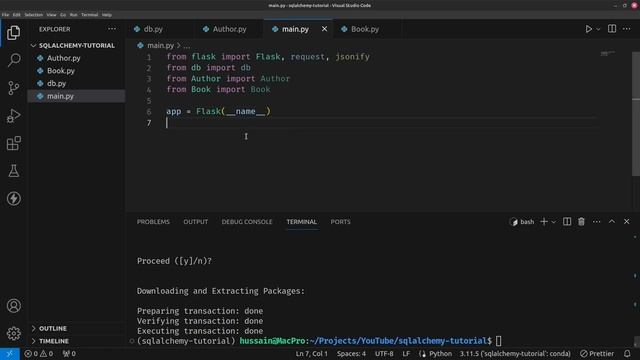Open the Source Control view
Screen dimensions: 640x360
click(x=13, y=88)
